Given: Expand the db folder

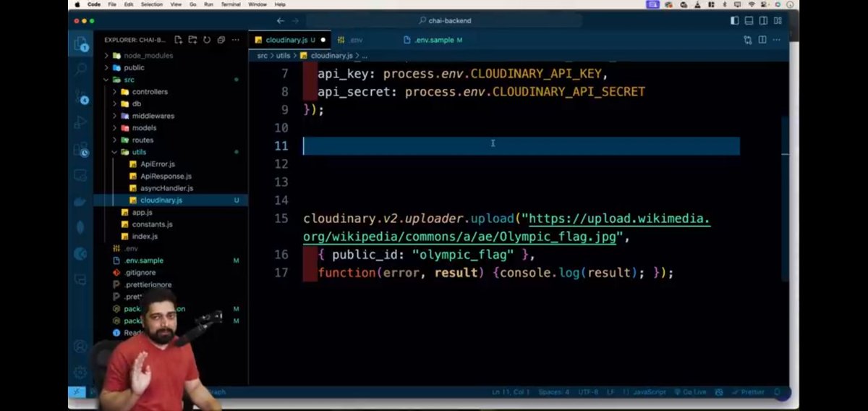Looking at the screenshot, I should (x=136, y=103).
